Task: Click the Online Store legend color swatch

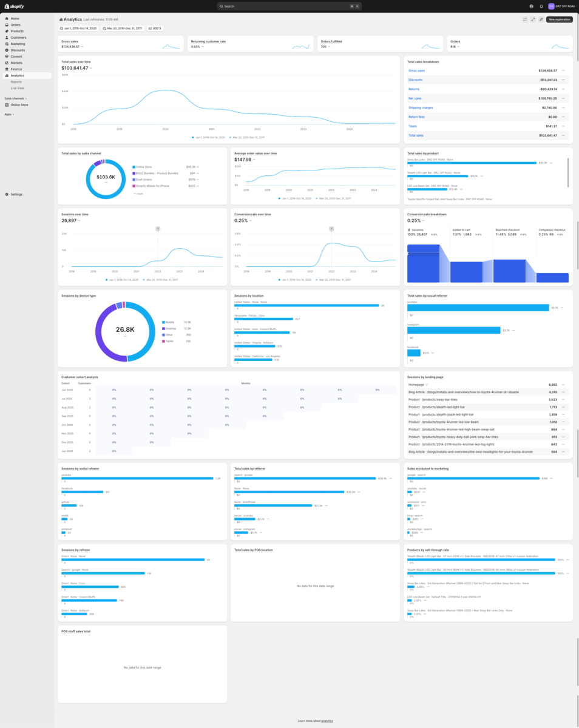Action: (x=134, y=167)
